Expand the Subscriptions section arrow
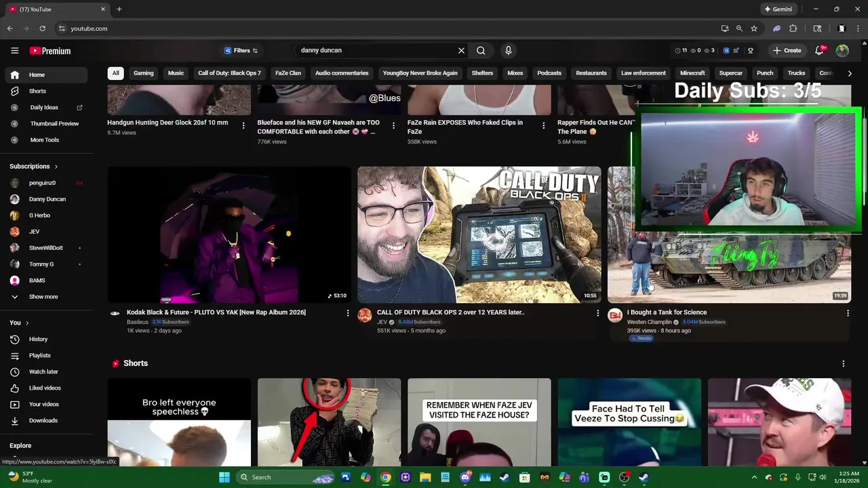The height and width of the screenshot is (488, 868). 56,166
